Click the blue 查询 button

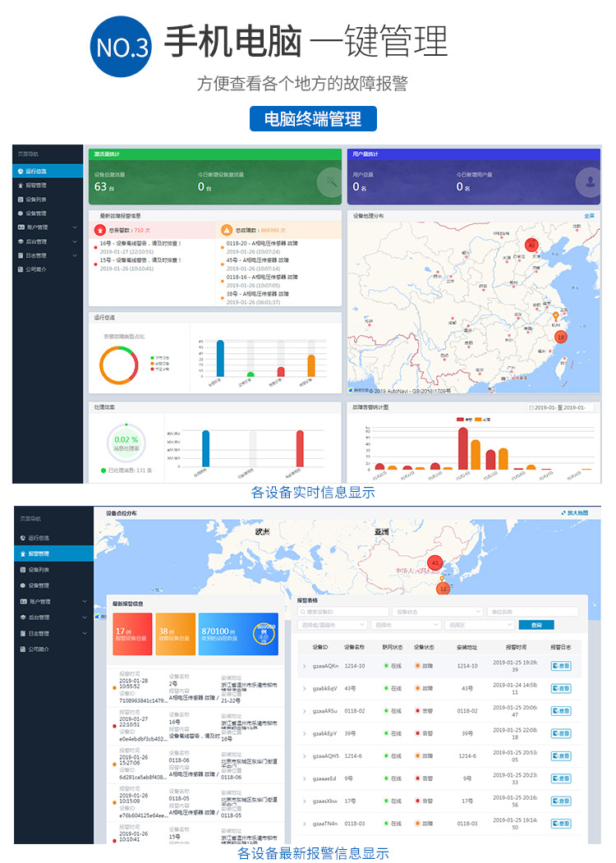click(x=536, y=625)
